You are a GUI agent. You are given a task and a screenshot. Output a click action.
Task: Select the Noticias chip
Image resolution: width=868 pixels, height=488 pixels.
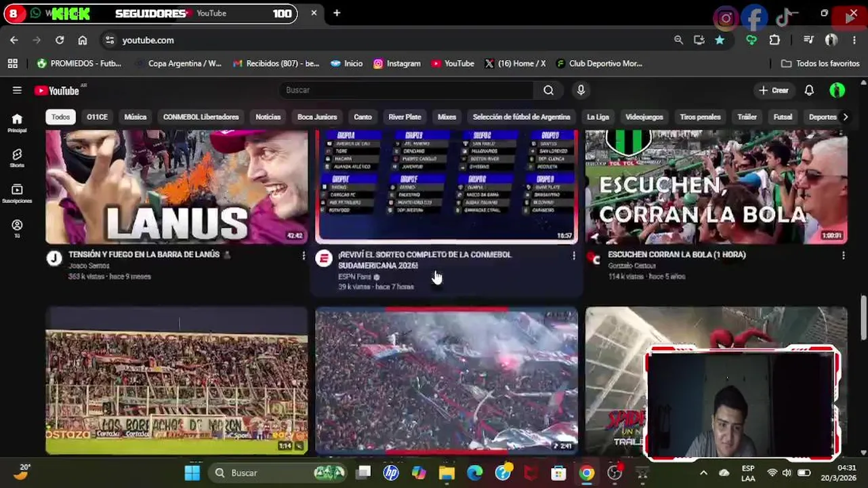coord(268,117)
